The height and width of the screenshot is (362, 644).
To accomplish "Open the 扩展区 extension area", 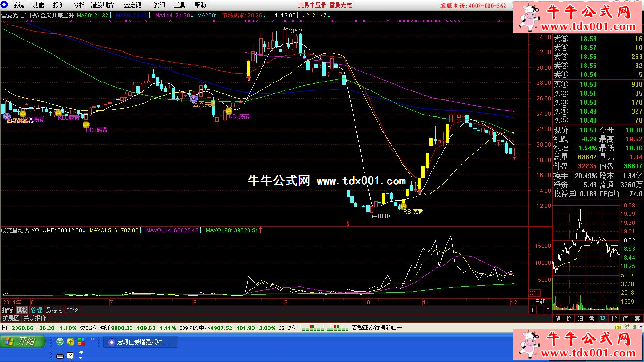I will click(10, 318).
